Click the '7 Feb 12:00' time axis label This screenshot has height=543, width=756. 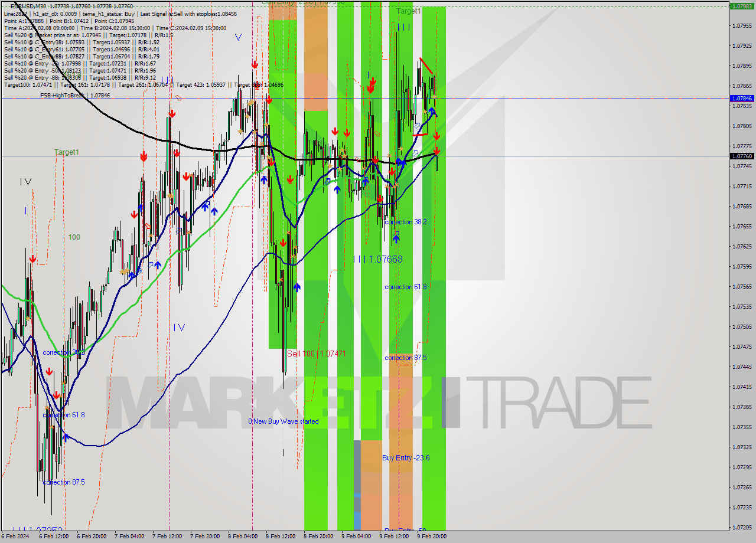[167, 537]
